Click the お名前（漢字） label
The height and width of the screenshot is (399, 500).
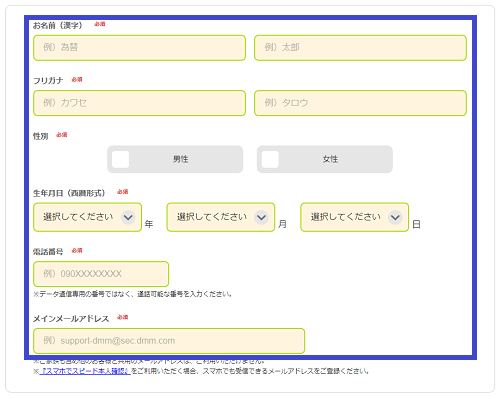58,25
